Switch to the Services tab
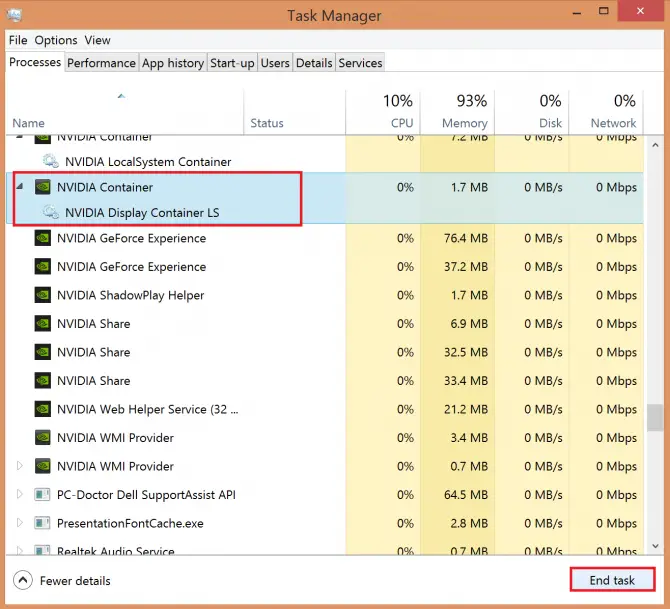This screenshot has width=670, height=609. coord(360,63)
